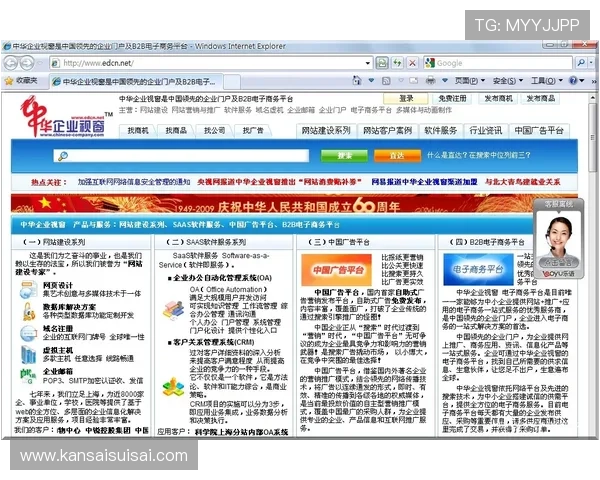
Task: Open the 中国广告平台 nav tab
Action: pyautogui.click(x=539, y=131)
